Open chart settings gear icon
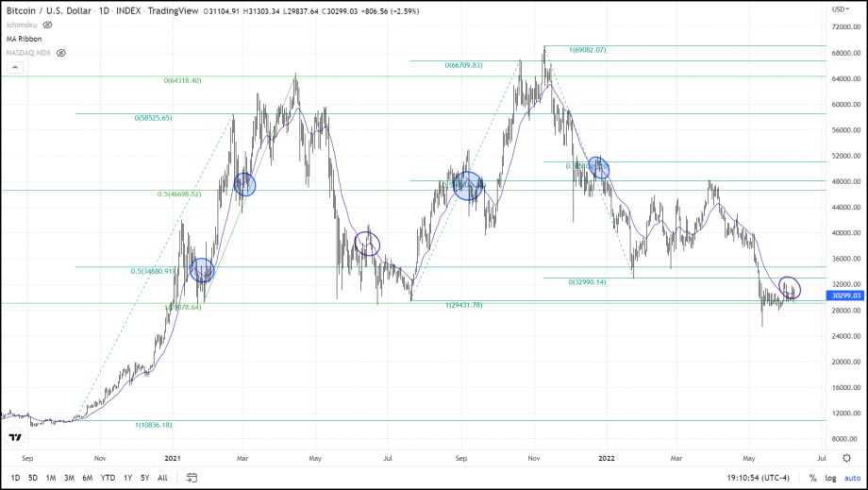The width and height of the screenshot is (868, 490). [x=846, y=457]
